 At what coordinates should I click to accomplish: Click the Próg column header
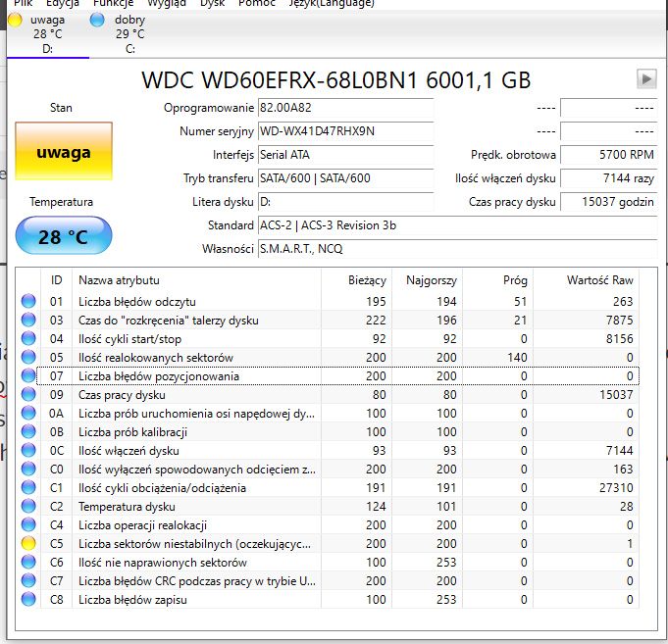point(497,280)
